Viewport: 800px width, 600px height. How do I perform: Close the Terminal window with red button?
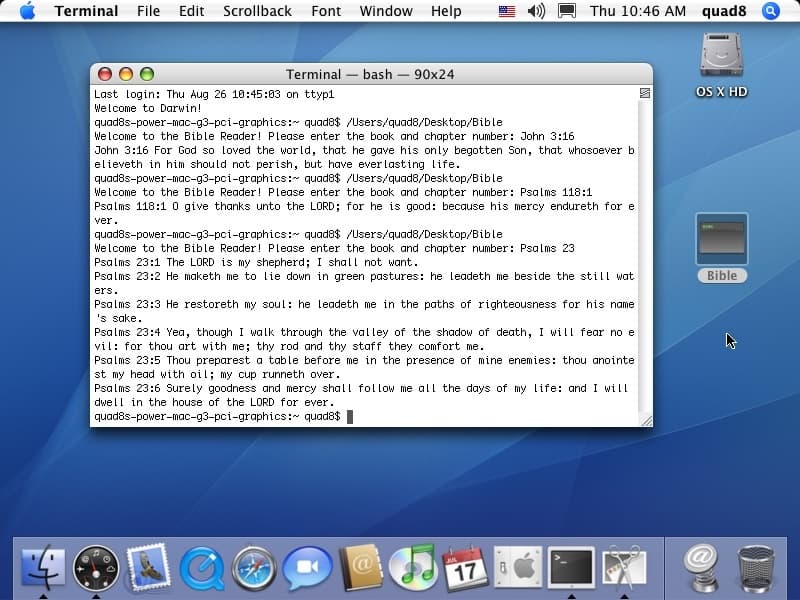[x=105, y=74]
